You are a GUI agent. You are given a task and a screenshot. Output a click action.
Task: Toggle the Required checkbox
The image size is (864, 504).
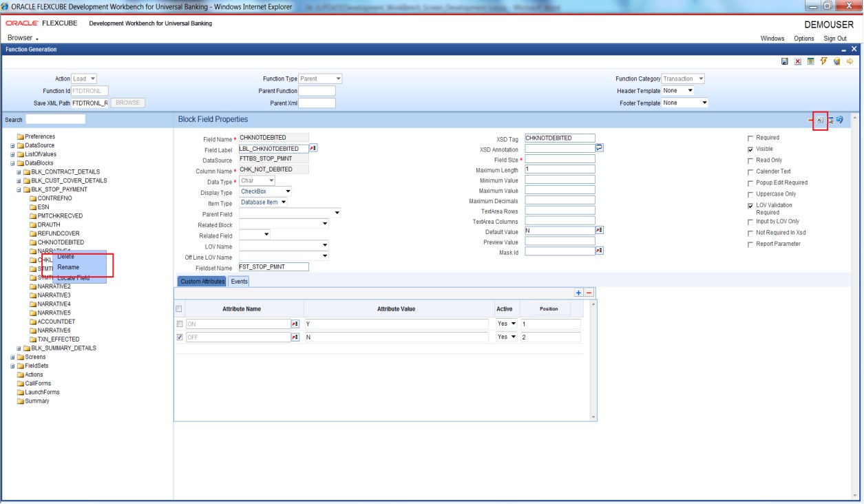(x=750, y=138)
